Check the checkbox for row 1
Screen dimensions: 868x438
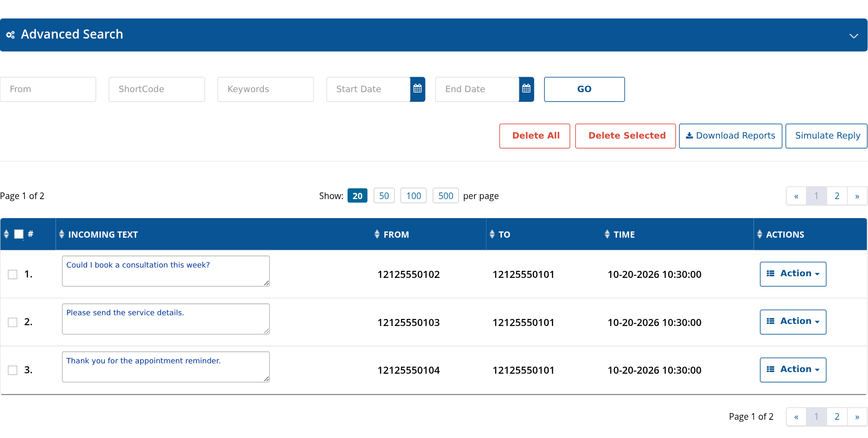tap(13, 275)
